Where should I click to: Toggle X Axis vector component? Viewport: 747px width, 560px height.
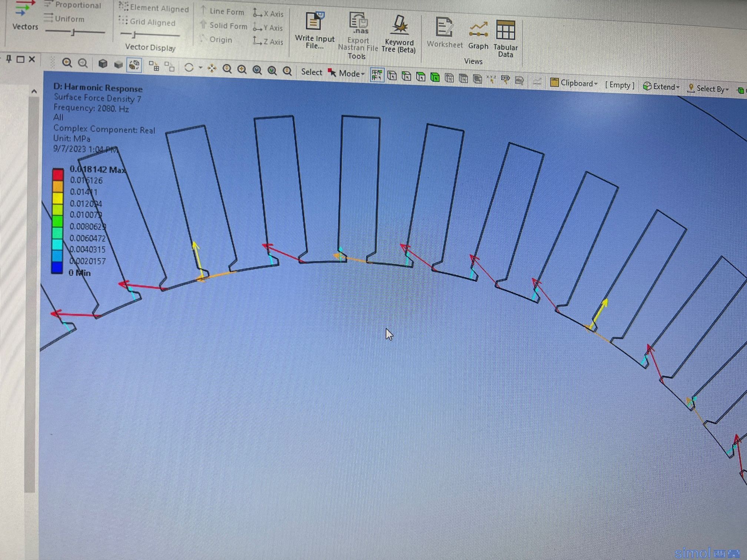[x=268, y=14]
